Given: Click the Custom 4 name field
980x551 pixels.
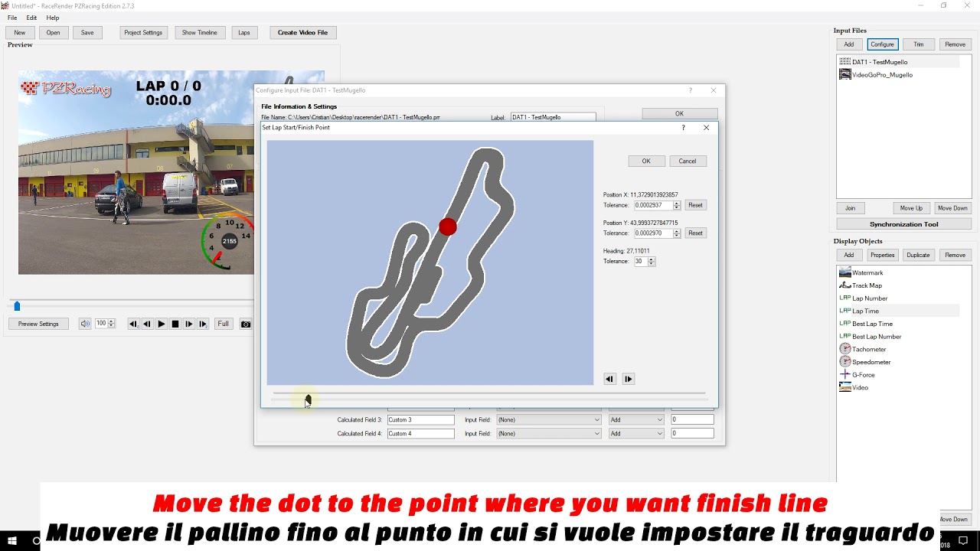Looking at the screenshot, I should click(x=421, y=434).
